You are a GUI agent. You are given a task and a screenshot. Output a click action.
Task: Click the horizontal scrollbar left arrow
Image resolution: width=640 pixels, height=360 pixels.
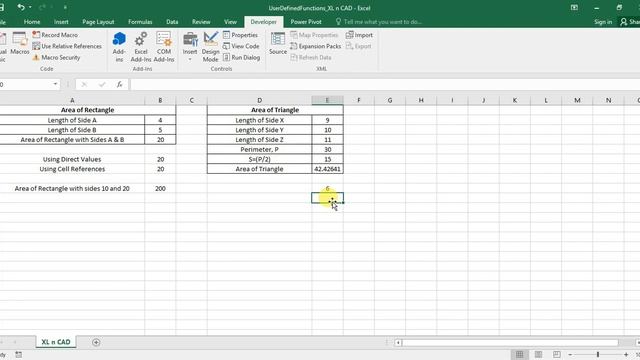(x=398, y=342)
